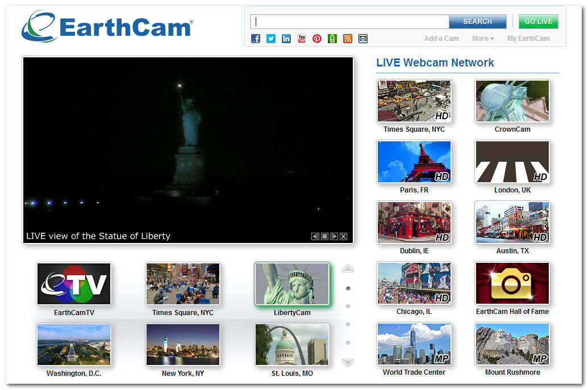Viewport: 588px width, 390px height.
Task: Open the St. Louis, MO thumbnail
Action: click(x=292, y=344)
